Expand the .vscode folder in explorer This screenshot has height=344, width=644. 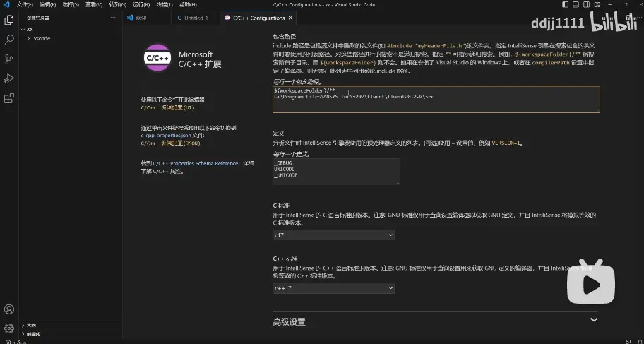point(41,38)
